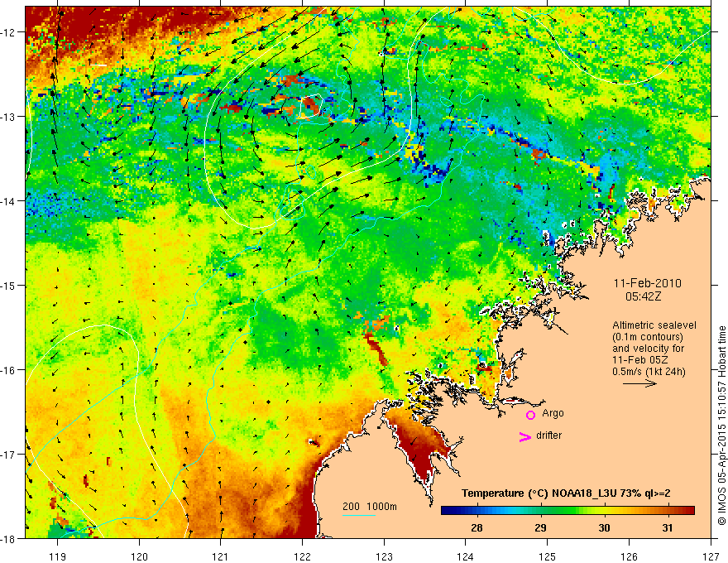Image resolution: width=728 pixels, height=563 pixels.
Task: Click the '(0.1m contours)' caption line
Action: tap(648, 337)
